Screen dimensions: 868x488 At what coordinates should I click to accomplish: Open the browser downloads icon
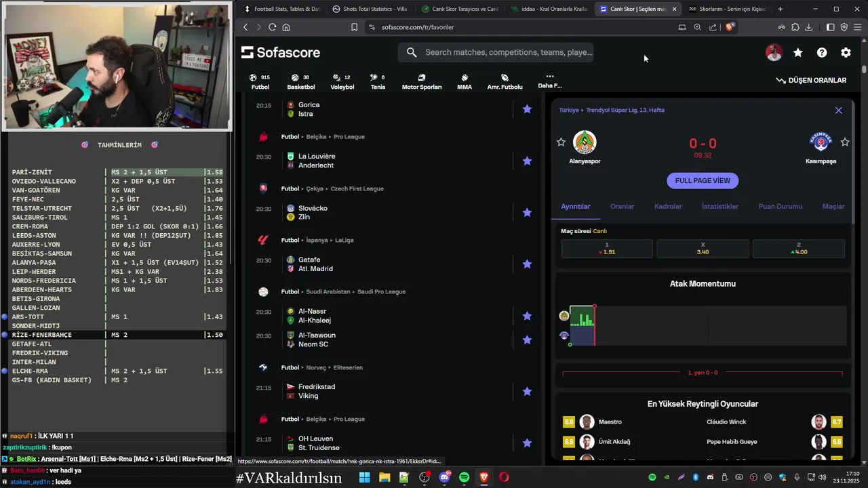(808, 27)
